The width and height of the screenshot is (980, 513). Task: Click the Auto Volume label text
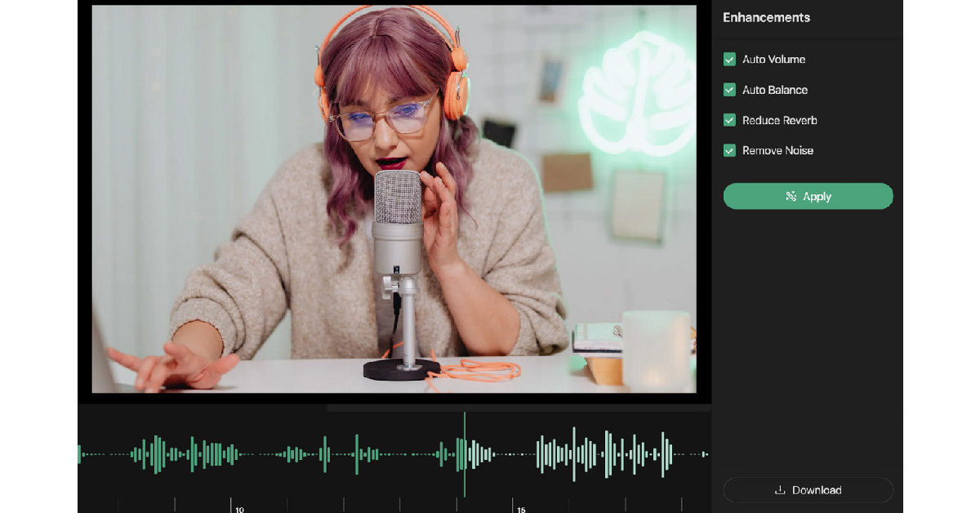click(773, 60)
